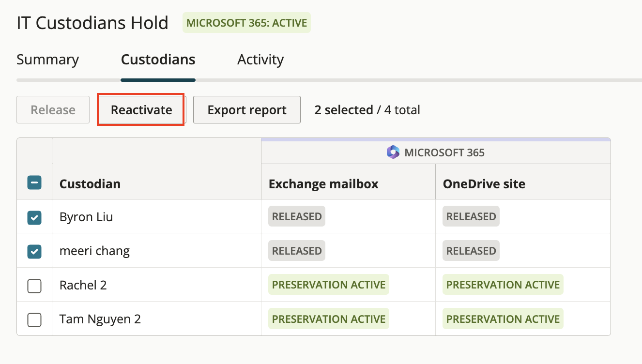642x364 pixels.
Task: Switch to the Summary tab
Action: click(47, 60)
